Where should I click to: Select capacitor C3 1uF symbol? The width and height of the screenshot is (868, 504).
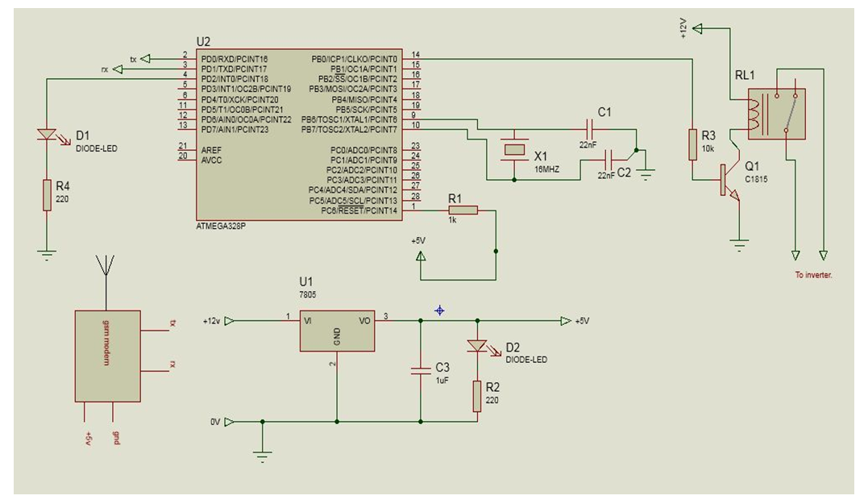click(420, 371)
